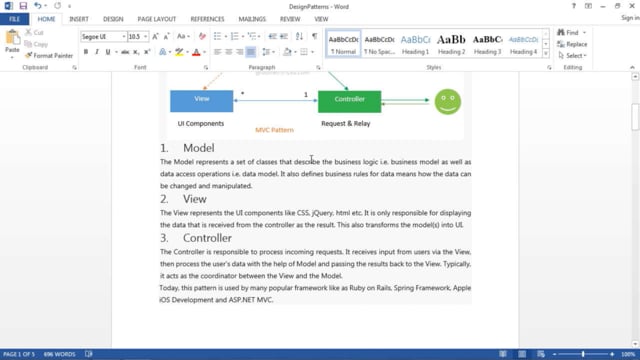Switch to the DESIGN tab
The height and width of the screenshot is (360, 640).
[x=113, y=19]
